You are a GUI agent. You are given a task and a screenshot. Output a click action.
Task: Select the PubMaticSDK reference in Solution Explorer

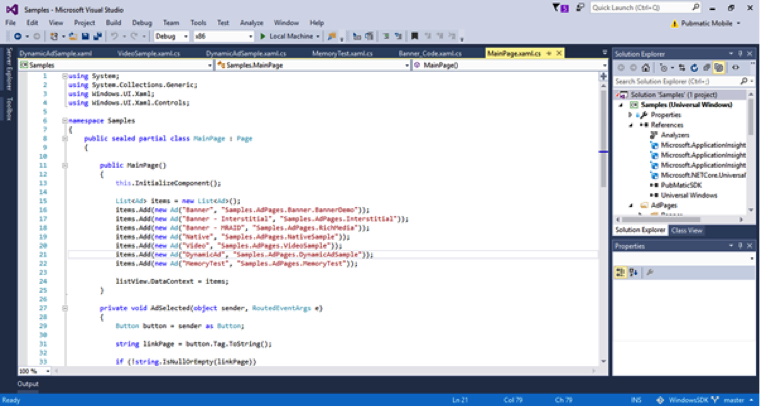click(681, 186)
